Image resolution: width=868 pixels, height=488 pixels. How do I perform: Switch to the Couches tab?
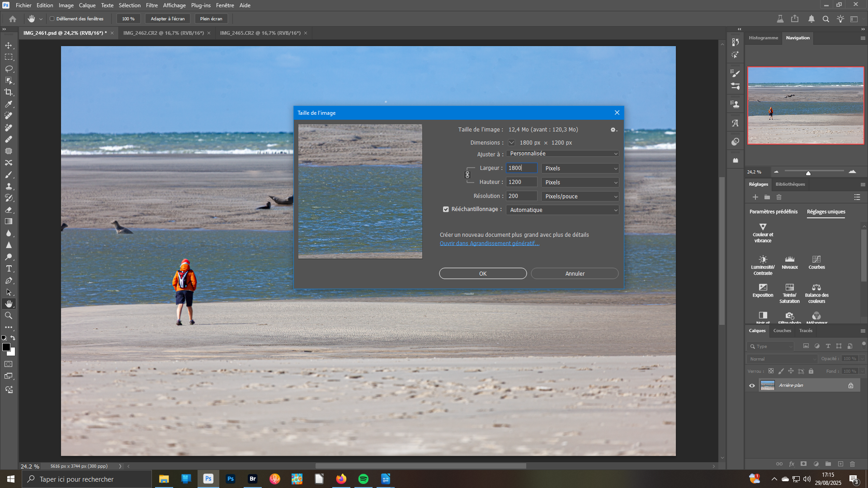(782, 331)
